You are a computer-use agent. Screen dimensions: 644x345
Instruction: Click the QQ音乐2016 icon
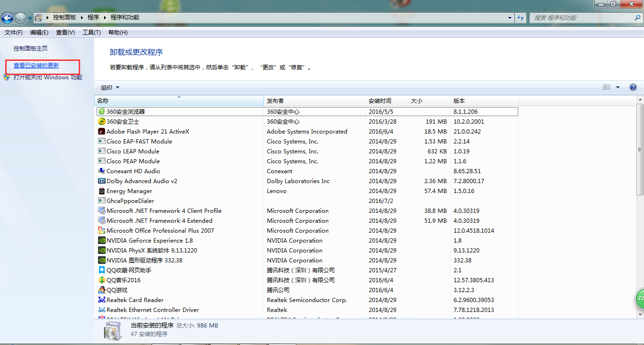pos(101,280)
